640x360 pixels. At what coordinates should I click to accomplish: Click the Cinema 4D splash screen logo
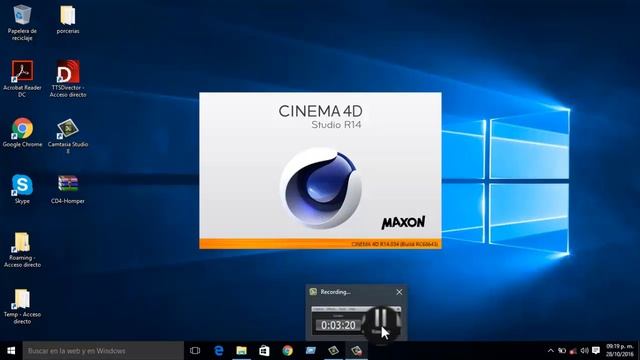pyautogui.click(x=321, y=188)
